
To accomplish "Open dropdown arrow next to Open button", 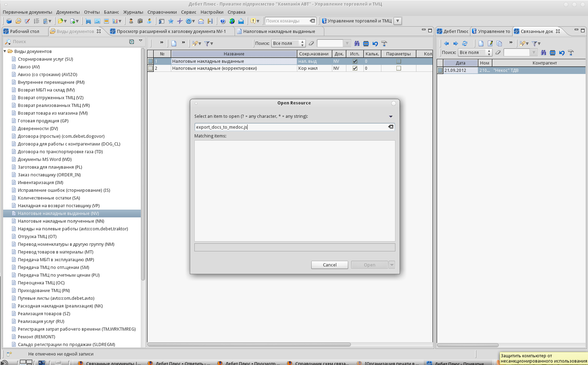I will point(392,265).
